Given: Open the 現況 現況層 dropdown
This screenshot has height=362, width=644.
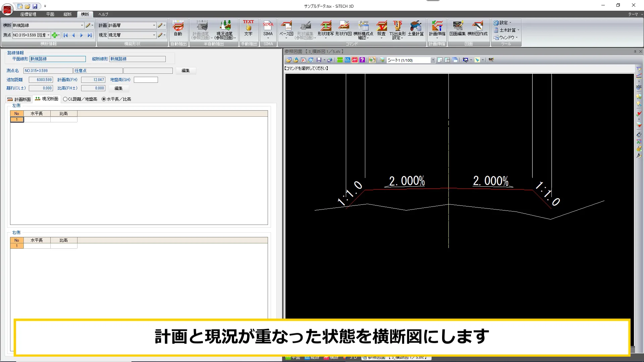Looking at the screenshot, I should point(154,35).
